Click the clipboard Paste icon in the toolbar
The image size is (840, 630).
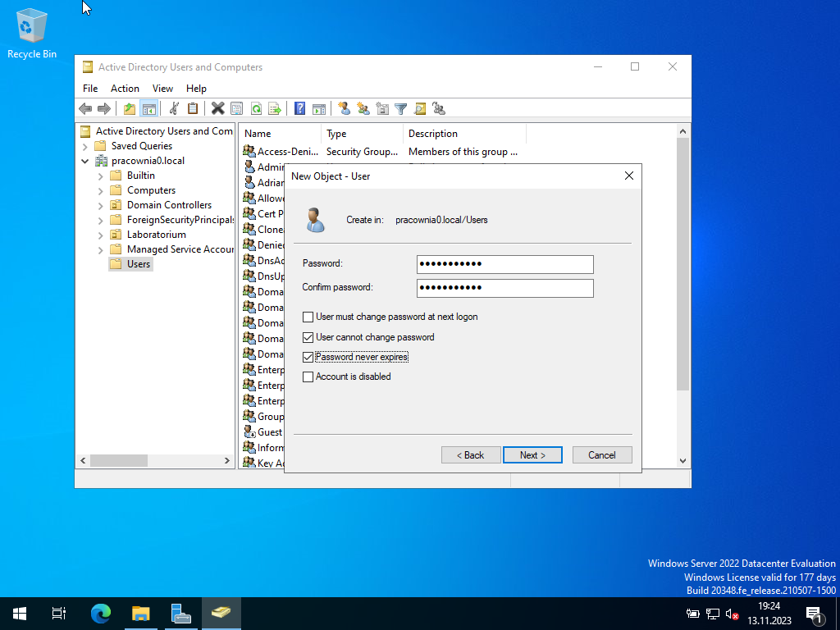[x=193, y=109]
